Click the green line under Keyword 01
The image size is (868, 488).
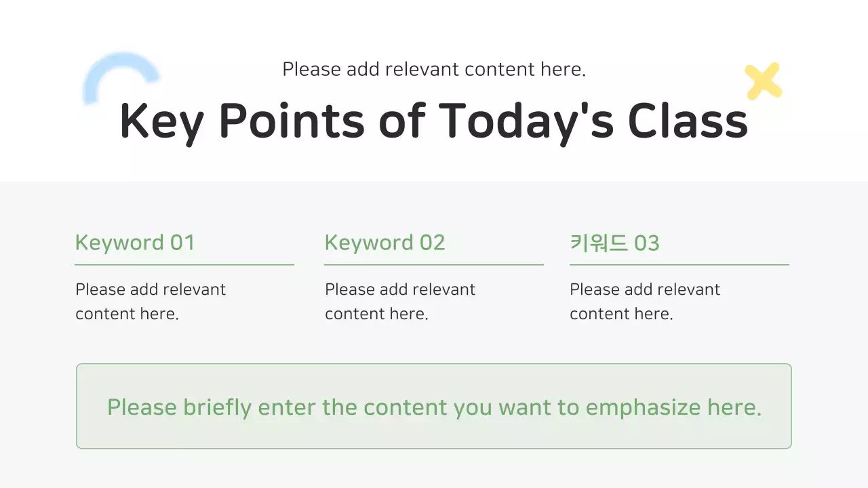184,264
